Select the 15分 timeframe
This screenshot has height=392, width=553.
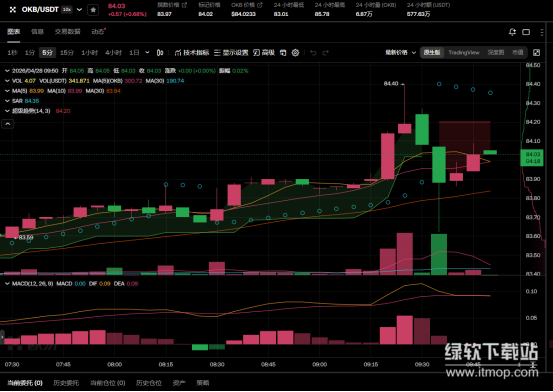(67, 53)
